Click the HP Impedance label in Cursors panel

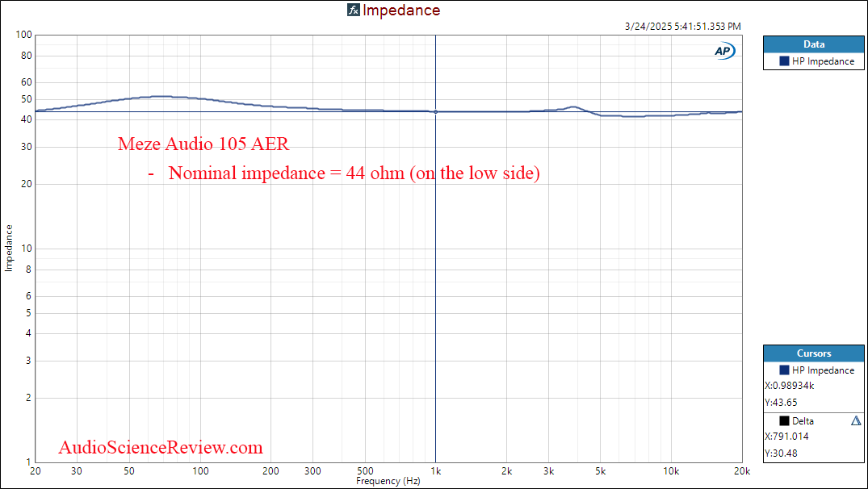pyautogui.click(x=823, y=370)
